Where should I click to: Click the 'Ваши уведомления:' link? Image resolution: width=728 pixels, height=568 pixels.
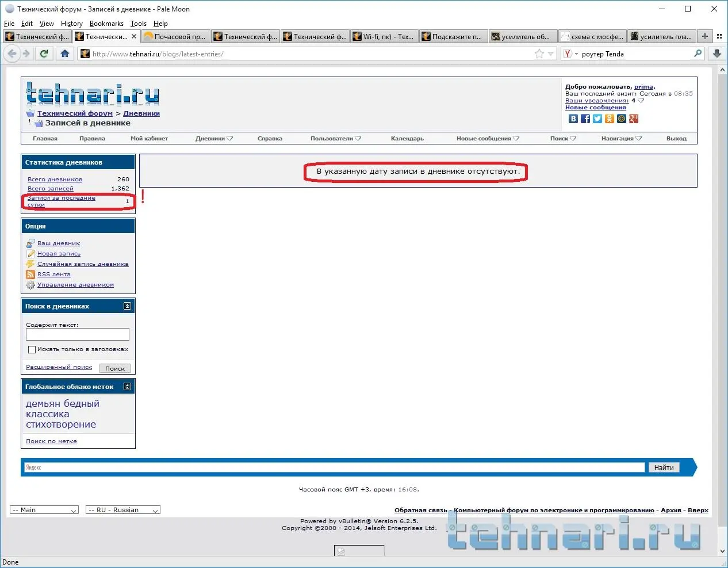point(597,101)
